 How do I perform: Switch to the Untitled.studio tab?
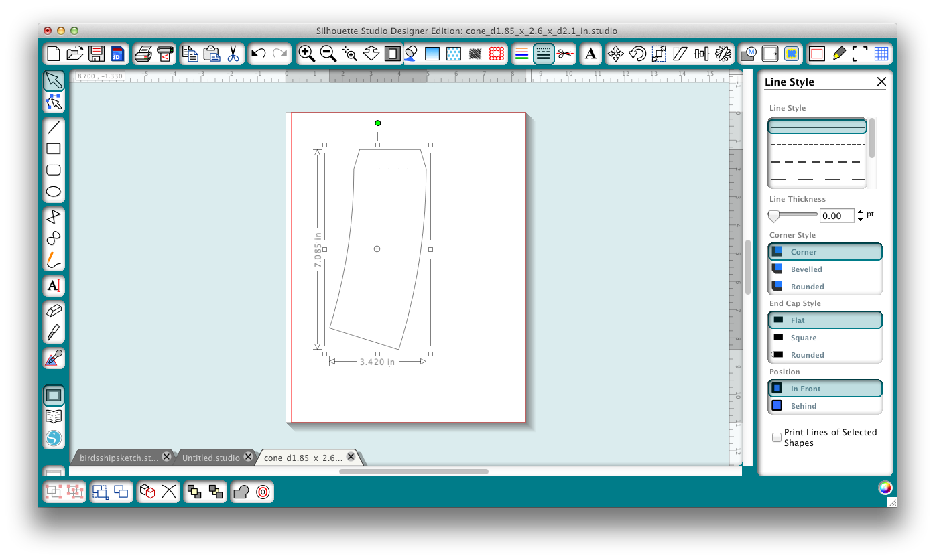click(x=211, y=456)
